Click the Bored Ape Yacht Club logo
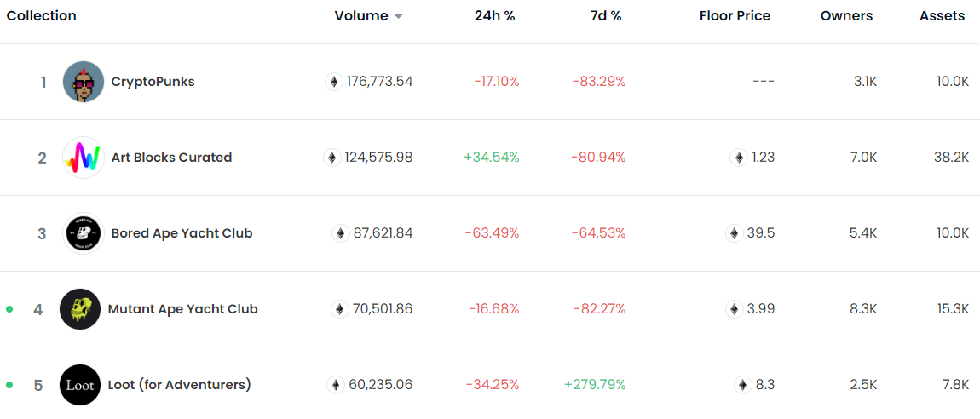Screen dimensions: 980x419 click(84, 233)
